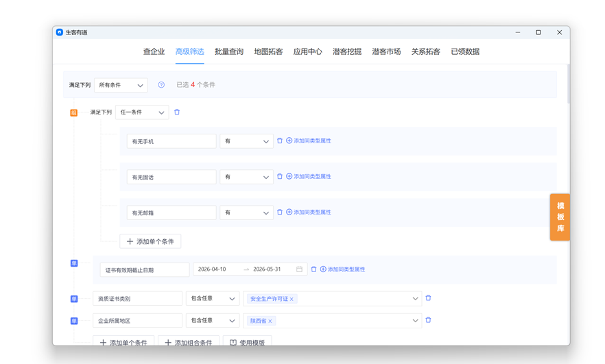605x364 pixels.
Task: Expand the 陕西省 region value selector
Action: 415,320
